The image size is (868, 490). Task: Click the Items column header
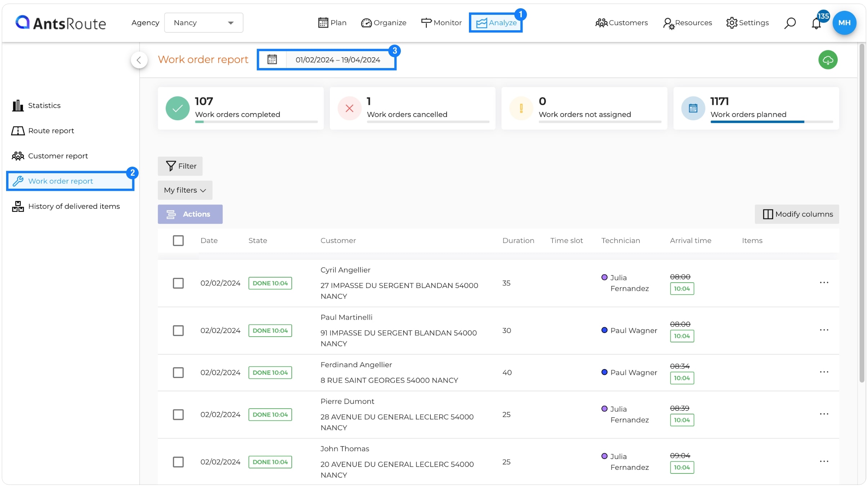[752, 240]
